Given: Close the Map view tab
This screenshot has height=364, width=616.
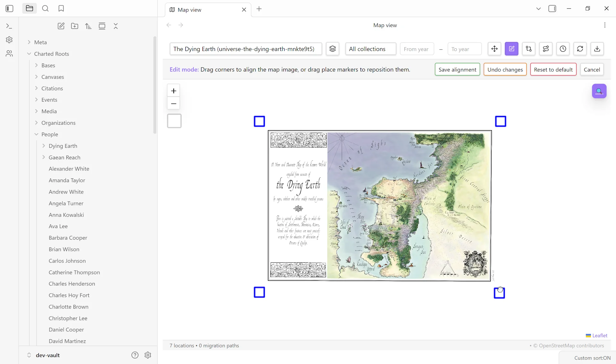Looking at the screenshot, I should pos(244,10).
